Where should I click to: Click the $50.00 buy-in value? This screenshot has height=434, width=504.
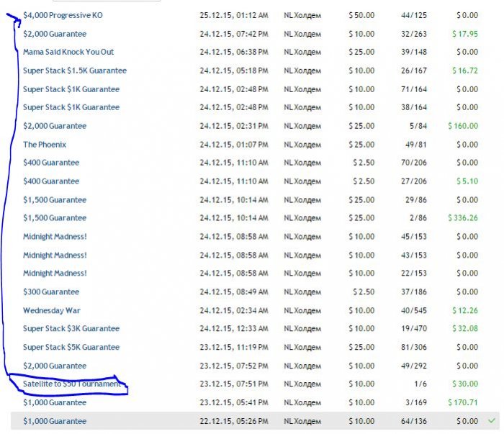coord(361,15)
